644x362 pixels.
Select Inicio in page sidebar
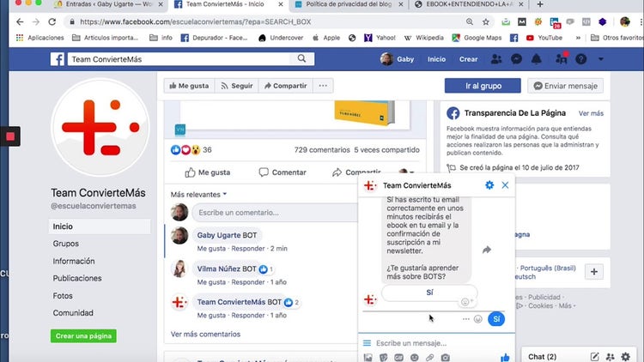[100, 226]
